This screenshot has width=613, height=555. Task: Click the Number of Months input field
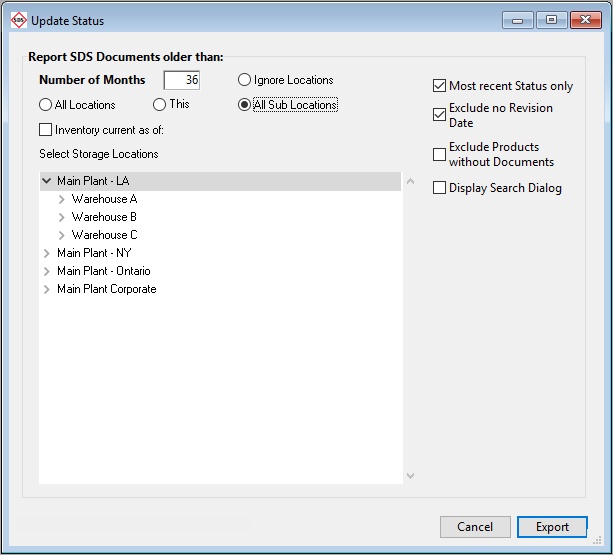coord(182,80)
